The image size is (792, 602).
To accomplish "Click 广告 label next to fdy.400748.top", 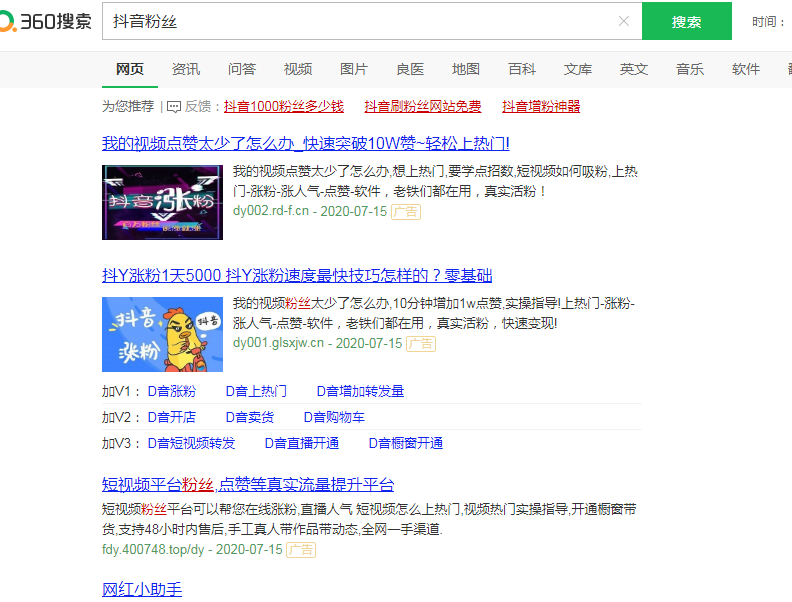I will tap(301, 549).
